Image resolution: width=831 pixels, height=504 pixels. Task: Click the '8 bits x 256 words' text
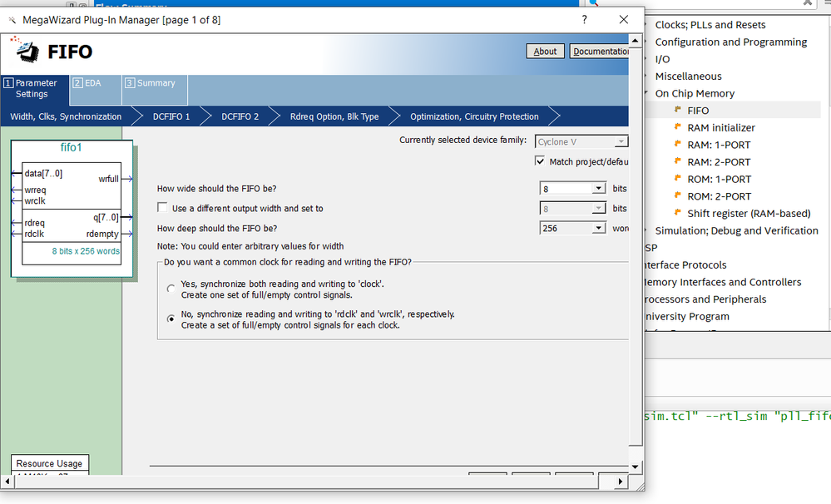[86, 251]
